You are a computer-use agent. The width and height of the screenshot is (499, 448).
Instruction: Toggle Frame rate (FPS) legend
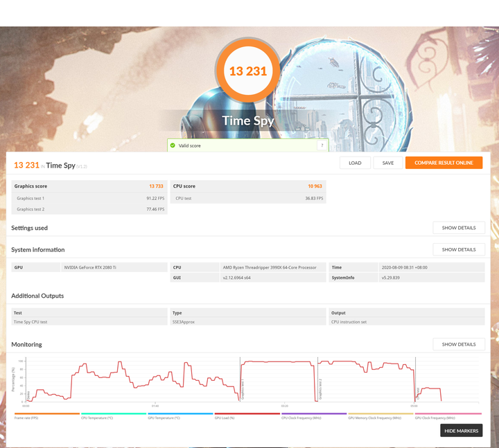pyautogui.click(x=47, y=416)
